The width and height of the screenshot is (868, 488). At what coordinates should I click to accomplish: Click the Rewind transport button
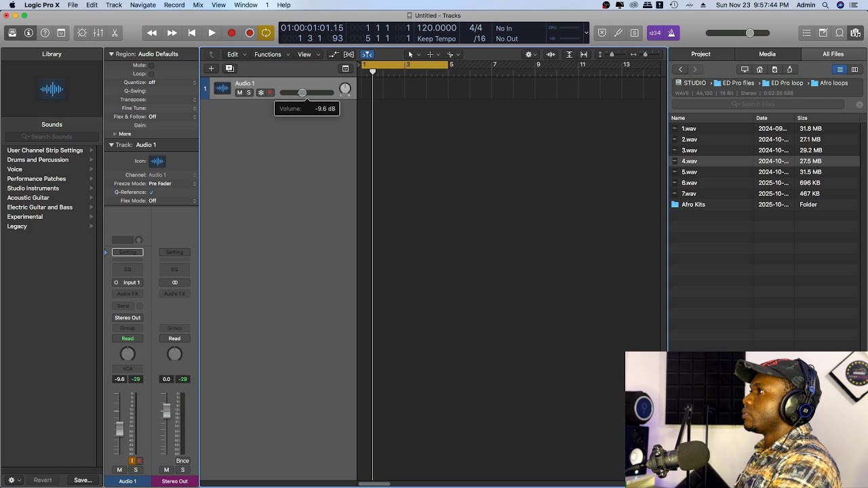click(152, 33)
